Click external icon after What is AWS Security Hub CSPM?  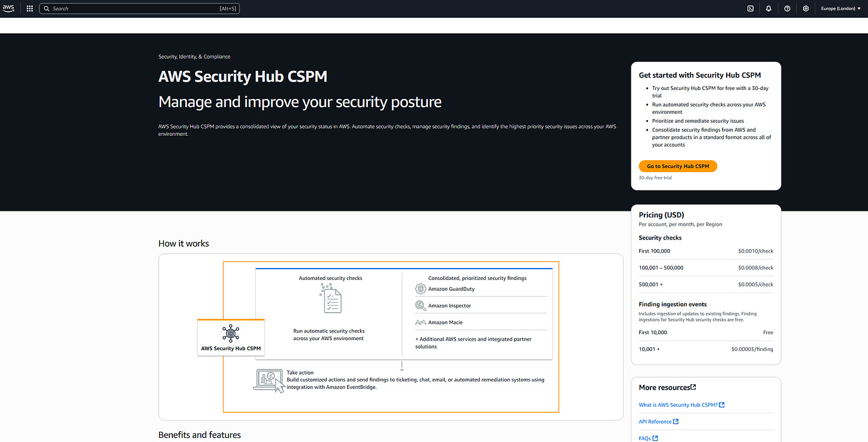(x=722, y=405)
